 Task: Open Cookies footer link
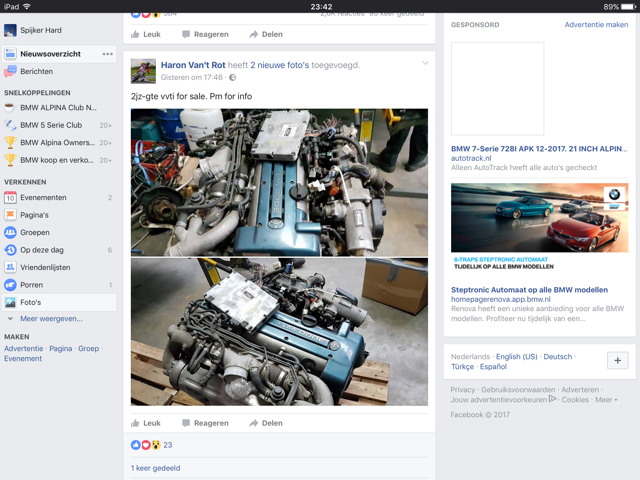(x=575, y=400)
